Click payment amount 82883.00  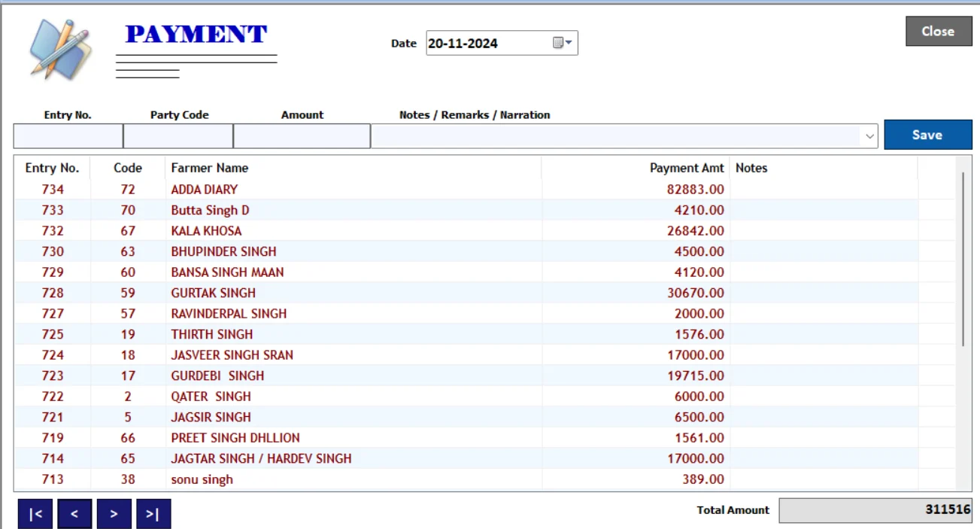coord(696,190)
